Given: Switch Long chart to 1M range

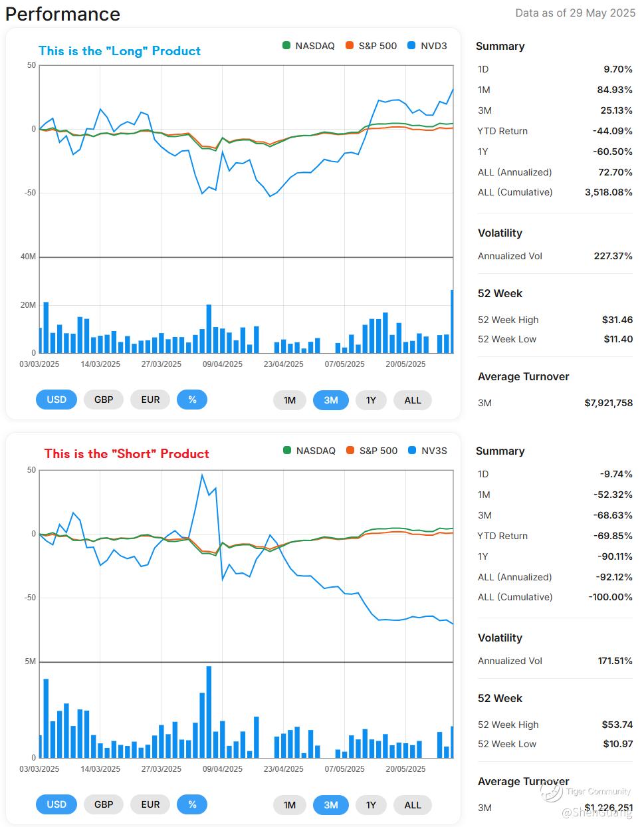Looking at the screenshot, I should pos(290,400).
